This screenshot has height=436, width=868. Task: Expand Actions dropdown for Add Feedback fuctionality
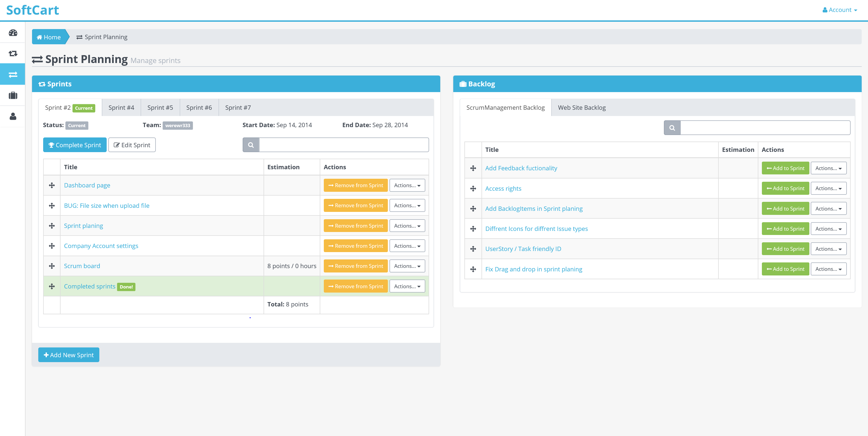tap(829, 167)
